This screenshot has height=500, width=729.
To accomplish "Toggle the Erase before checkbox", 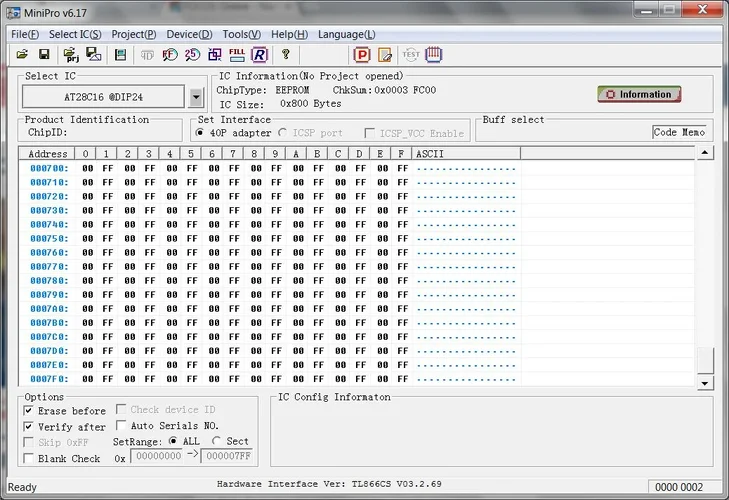I will pos(28,411).
